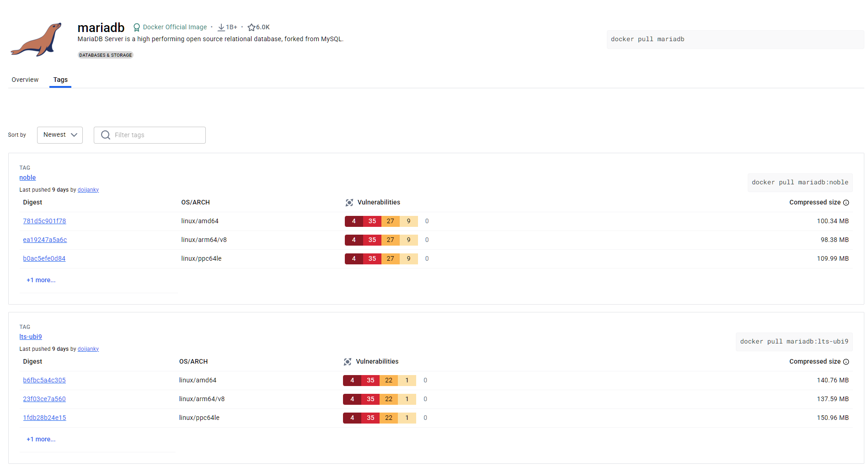This screenshot has width=868, height=467.
Task: Click linux/amd64 in noble section
Action: pyautogui.click(x=200, y=221)
